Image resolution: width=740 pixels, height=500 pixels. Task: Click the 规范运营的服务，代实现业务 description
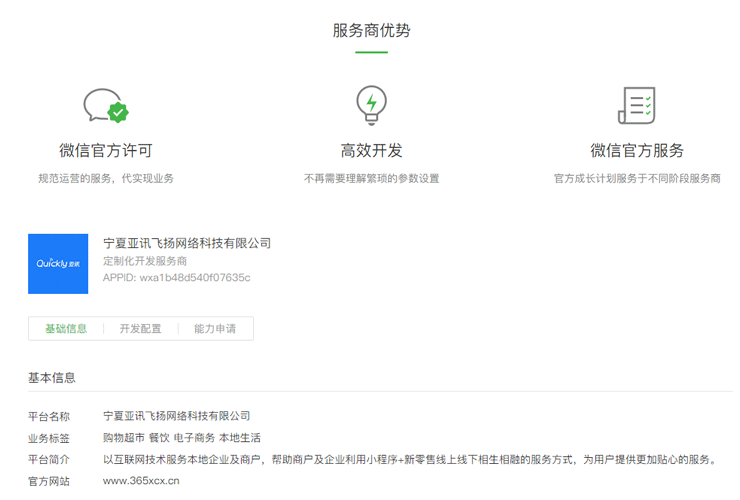pos(106,178)
